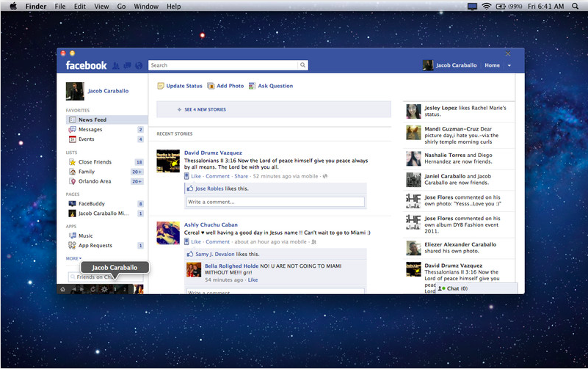Click Mandi Guzman-Cruz ticker avatar

(413, 133)
